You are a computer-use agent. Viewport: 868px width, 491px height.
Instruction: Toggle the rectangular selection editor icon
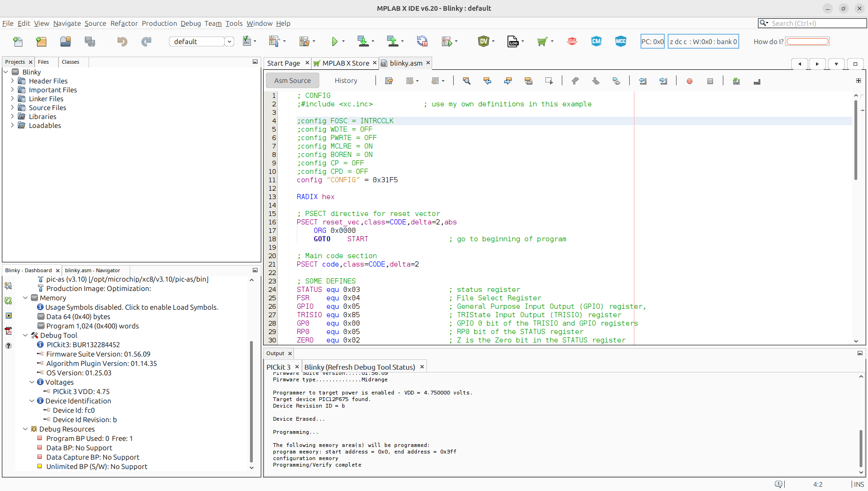point(549,81)
